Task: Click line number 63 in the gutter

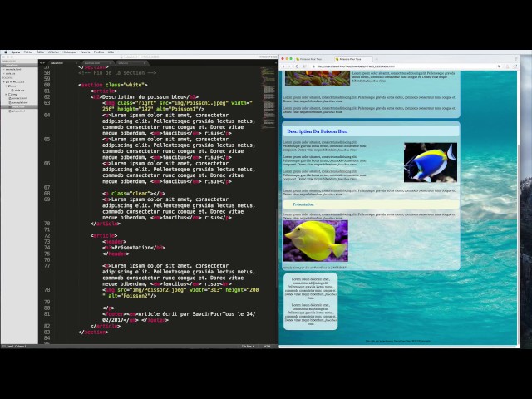Action: coord(47,103)
